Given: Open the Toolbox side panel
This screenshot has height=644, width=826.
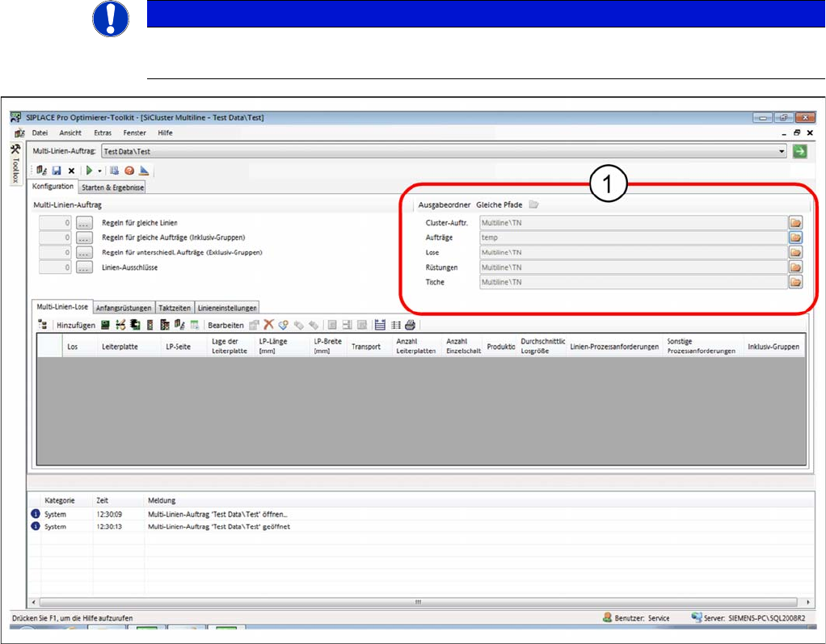Looking at the screenshot, I should coord(15,165).
